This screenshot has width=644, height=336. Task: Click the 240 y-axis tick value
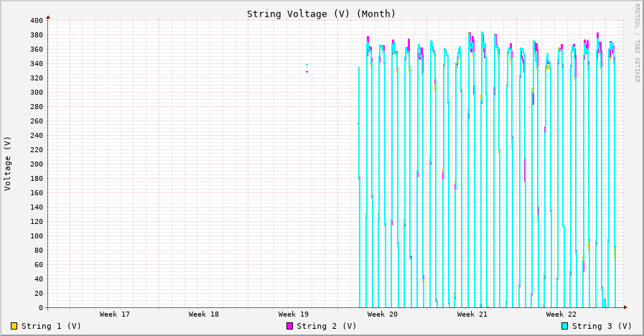[x=36, y=136]
